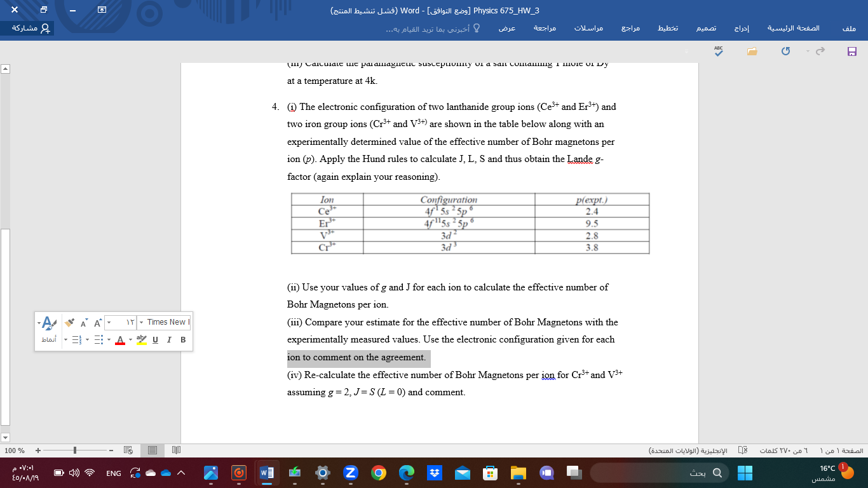Switch to Read Mode using the status bar icon
Viewport: 868px width, 488px height.
pyautogui.click(x=175, y=449)
